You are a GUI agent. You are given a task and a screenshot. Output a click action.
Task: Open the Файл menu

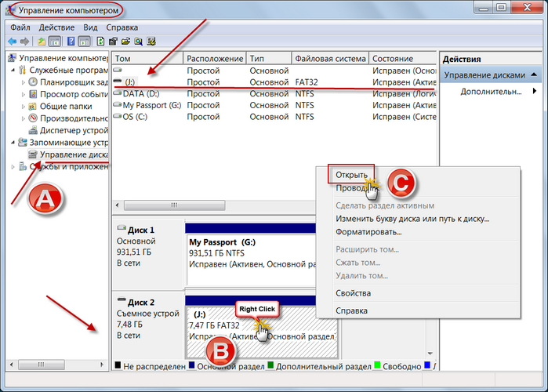[x=20, y=27]
